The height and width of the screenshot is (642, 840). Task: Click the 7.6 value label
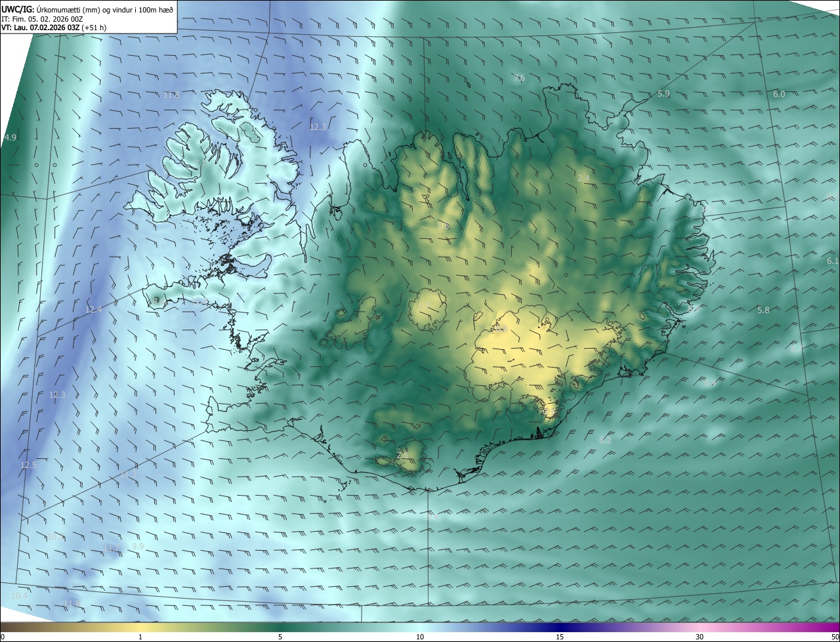519,78
